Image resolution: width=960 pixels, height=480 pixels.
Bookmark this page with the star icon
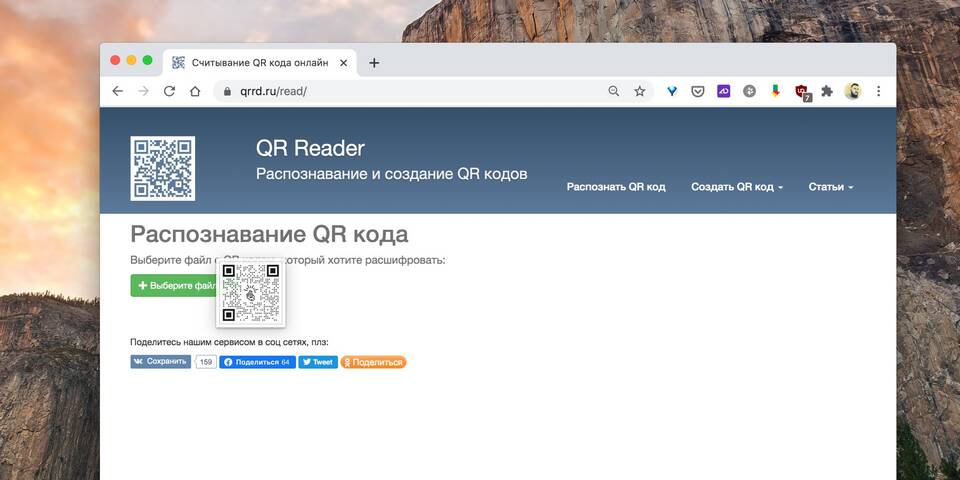point(640,91)
